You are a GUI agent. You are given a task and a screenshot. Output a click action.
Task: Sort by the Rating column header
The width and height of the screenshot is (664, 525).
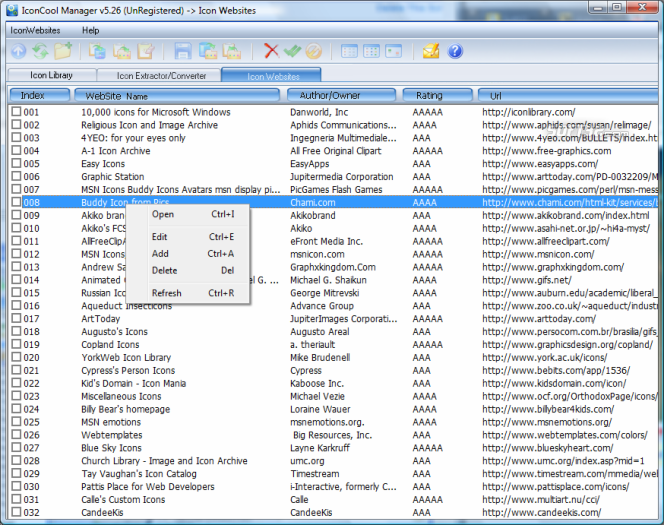[437, 96]
